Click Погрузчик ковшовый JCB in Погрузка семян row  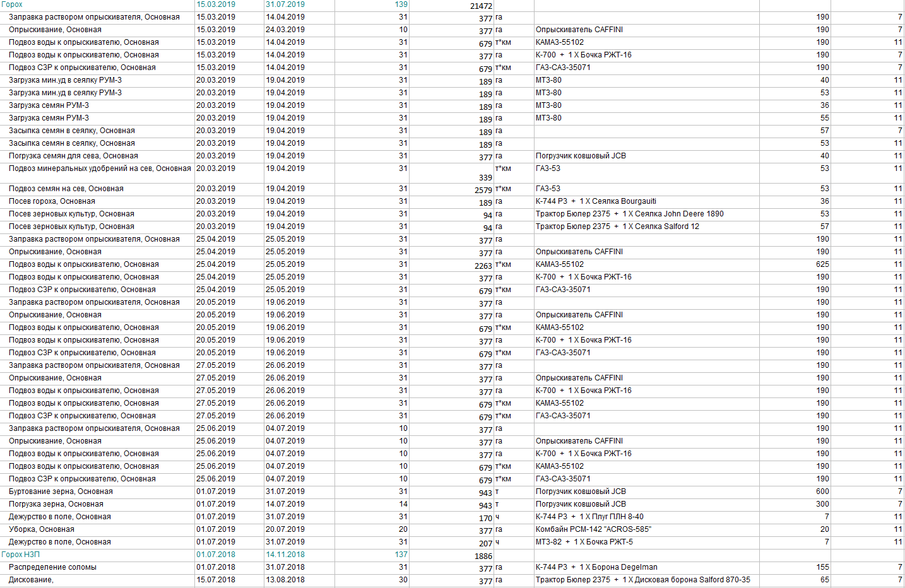click(581, 156)
